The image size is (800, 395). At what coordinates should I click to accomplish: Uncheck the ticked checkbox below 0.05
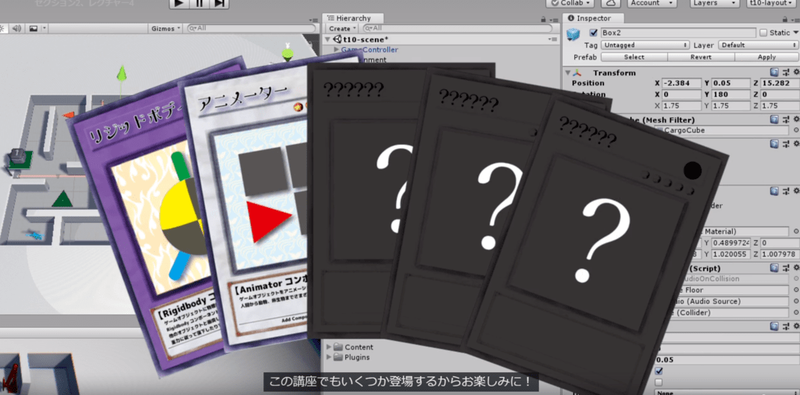[659, 371]
